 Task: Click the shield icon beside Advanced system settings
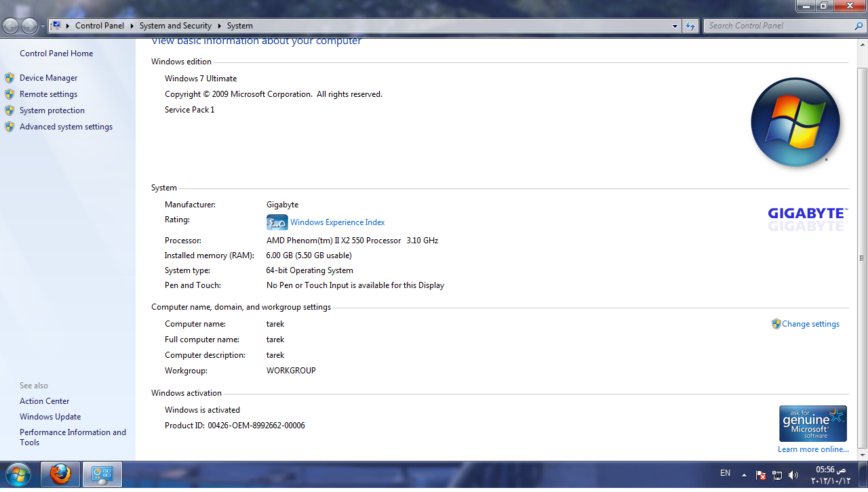point(9,127)
